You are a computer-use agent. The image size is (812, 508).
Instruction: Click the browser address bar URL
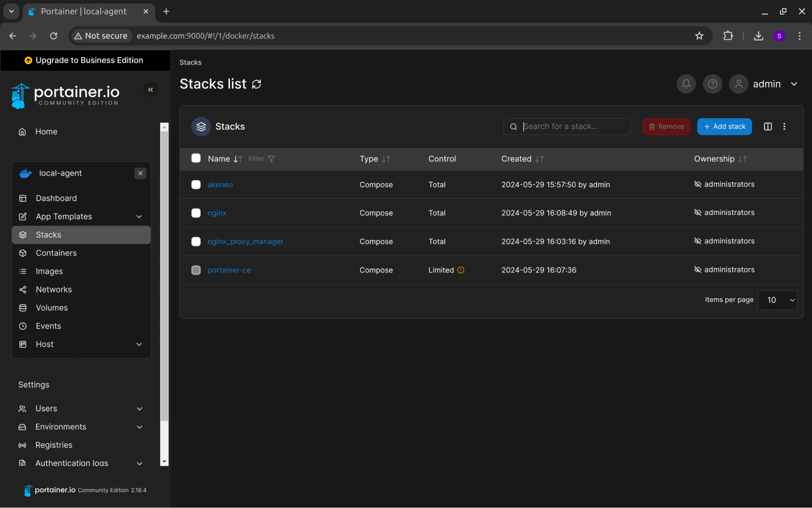[x=206, y=36]
